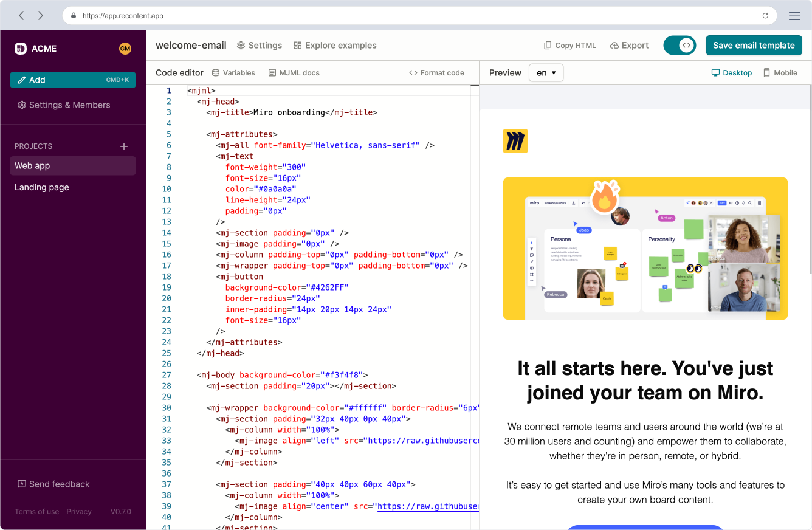Click the Export button
This screenshot has width=812, height=530.
629,46
